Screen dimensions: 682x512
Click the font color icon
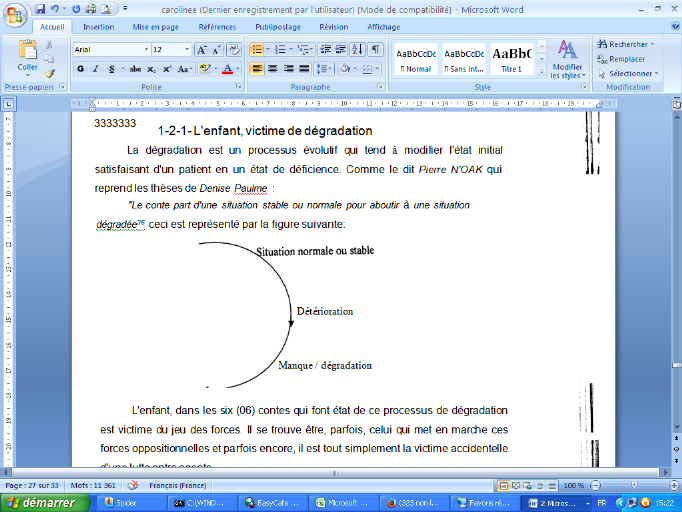click(227, 69)
